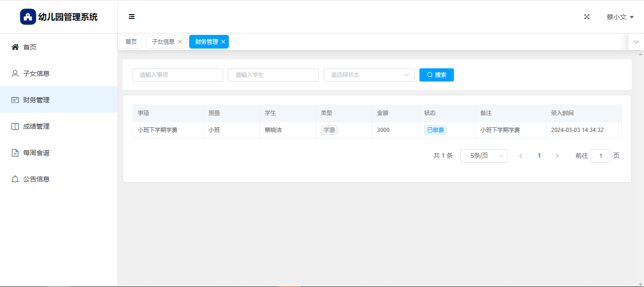The height and width of the screenshot is (287, 644).
Task: Expand the 请选择状态 dropdown
Action: pyautogui.click(x=368, y=75)
